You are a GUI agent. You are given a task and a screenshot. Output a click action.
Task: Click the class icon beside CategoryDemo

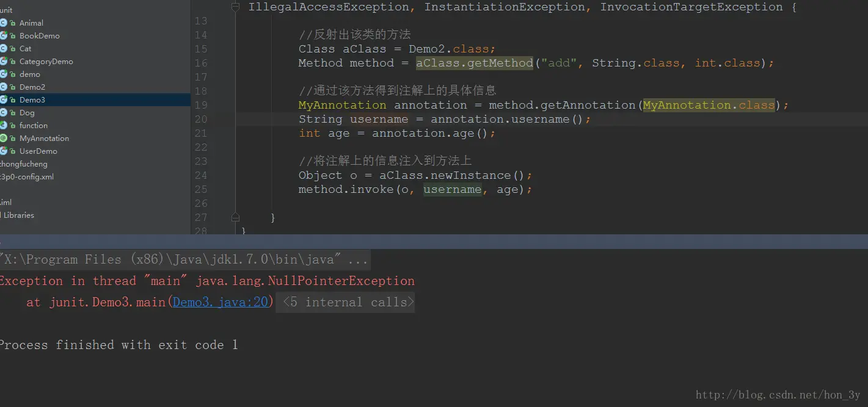(3, 61)
